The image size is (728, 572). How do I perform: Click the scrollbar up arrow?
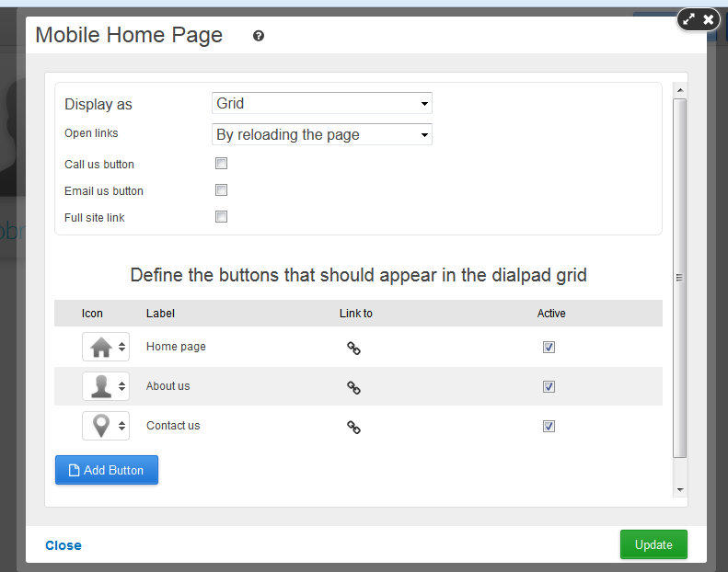point(680,90)
